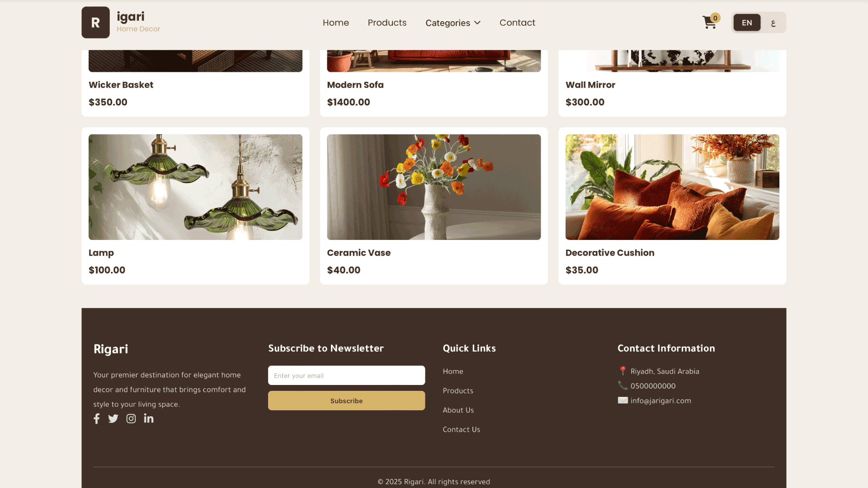This screenshot has height=488, width=868.
Task: Click the phone icon by 0500000000
Action: pyautogui.click(x=623, y=385)
